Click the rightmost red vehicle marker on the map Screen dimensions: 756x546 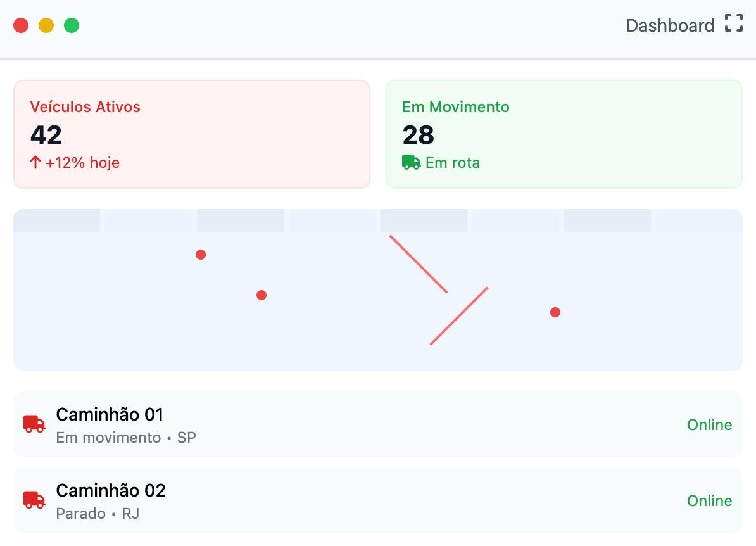[x=555, y=312]
